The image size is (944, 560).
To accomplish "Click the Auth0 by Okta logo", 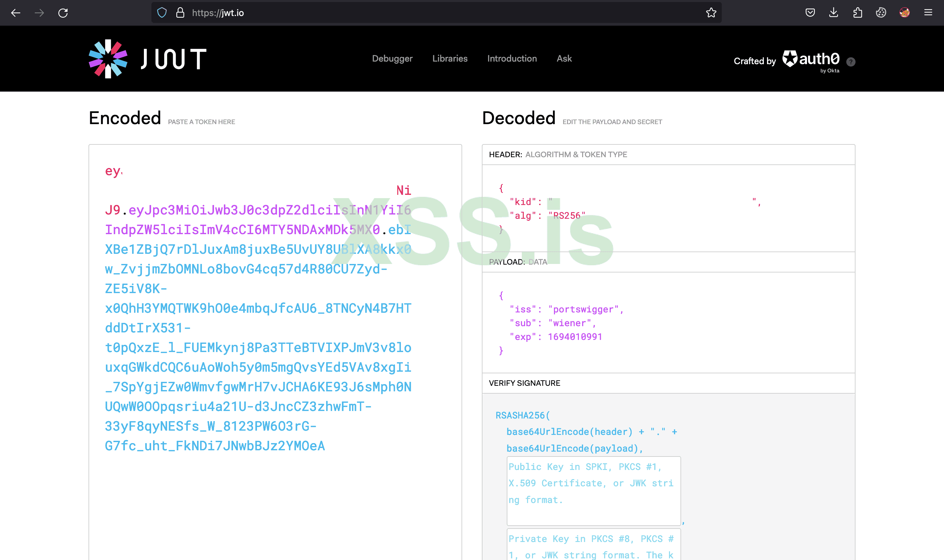I will click(811, 60).
